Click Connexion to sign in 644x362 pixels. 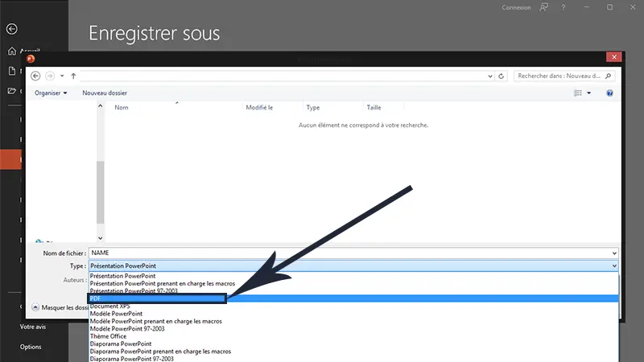coord(516,7)
